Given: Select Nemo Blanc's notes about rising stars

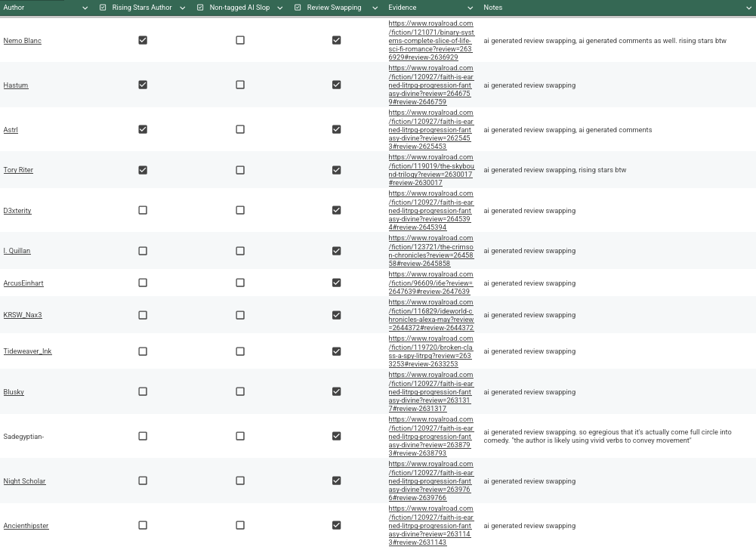Looking at the screenshot, I should [605, 41].
